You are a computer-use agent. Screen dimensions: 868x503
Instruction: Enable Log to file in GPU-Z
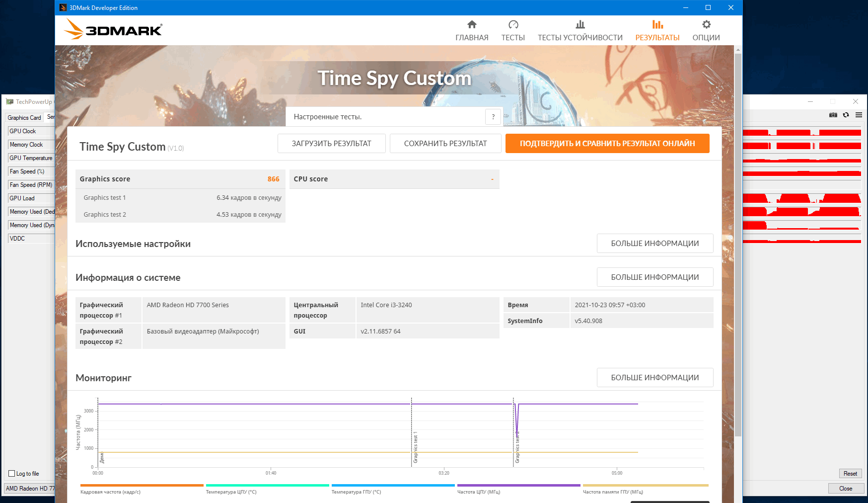coord(12,474)
